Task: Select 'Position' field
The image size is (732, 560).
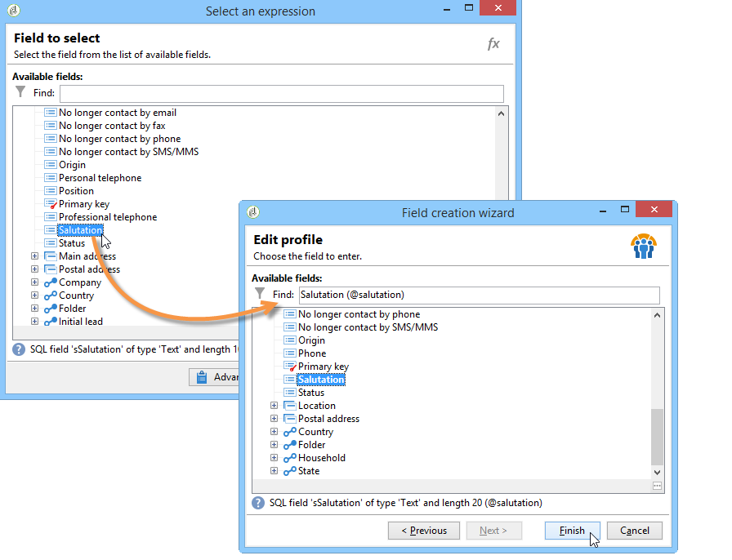Action: [x=76, y=191]
